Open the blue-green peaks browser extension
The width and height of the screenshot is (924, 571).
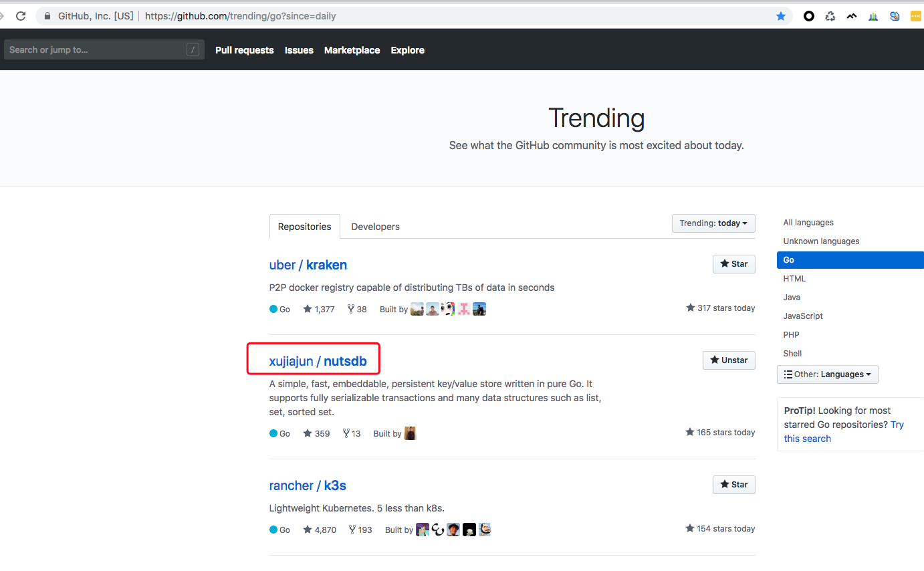pos(873,16)
